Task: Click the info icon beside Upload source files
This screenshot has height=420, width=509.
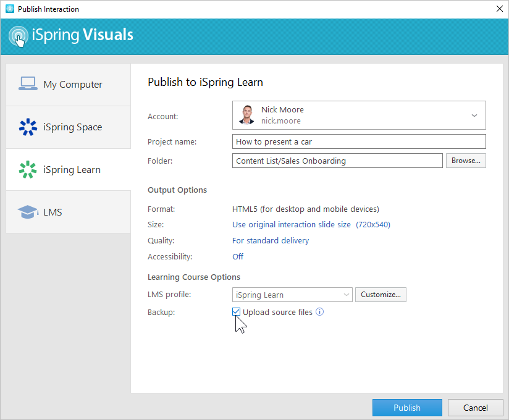Action: pos(319,312)
